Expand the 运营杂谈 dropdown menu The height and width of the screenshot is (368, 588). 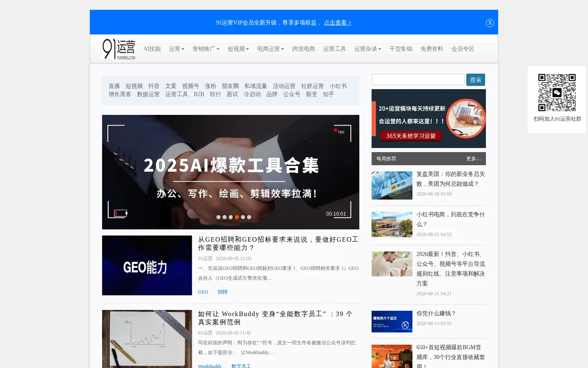[367, 49]
